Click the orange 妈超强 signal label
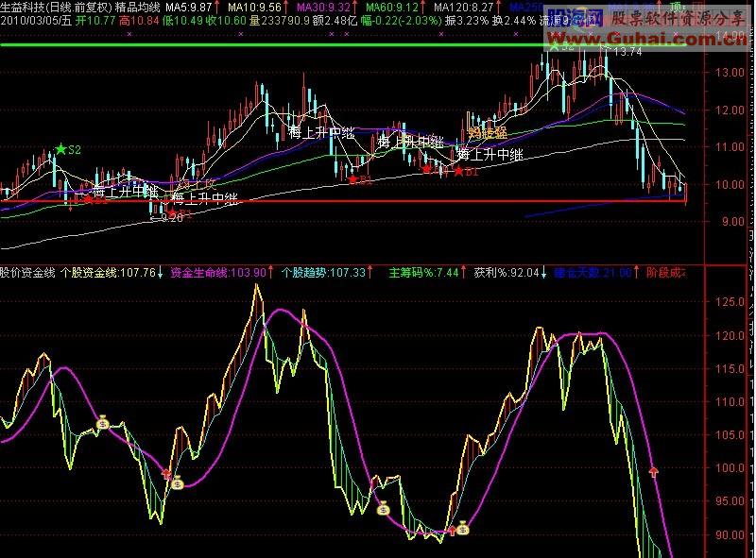Viewport: 756px width, 558px height. click(x=487, y=133)
